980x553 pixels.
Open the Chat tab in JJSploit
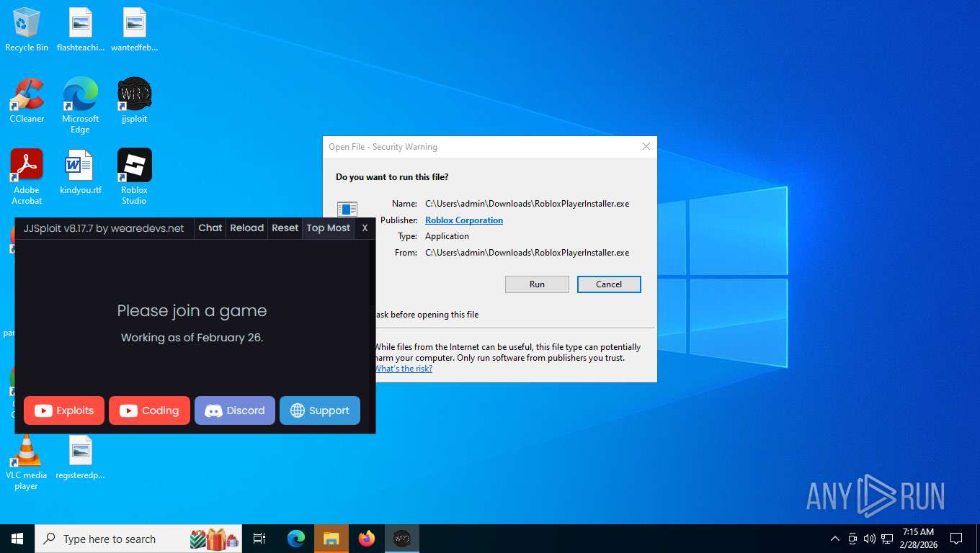tap(210, 228)
